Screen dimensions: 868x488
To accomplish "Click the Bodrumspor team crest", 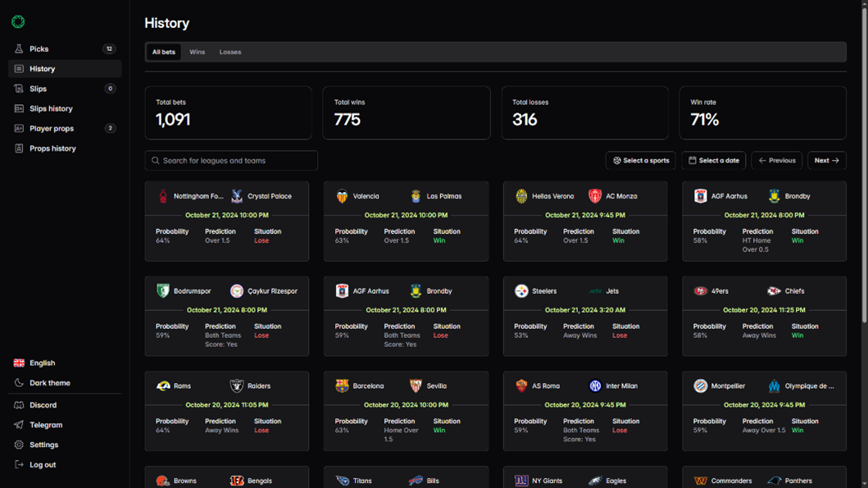I will tap(163, 291).
